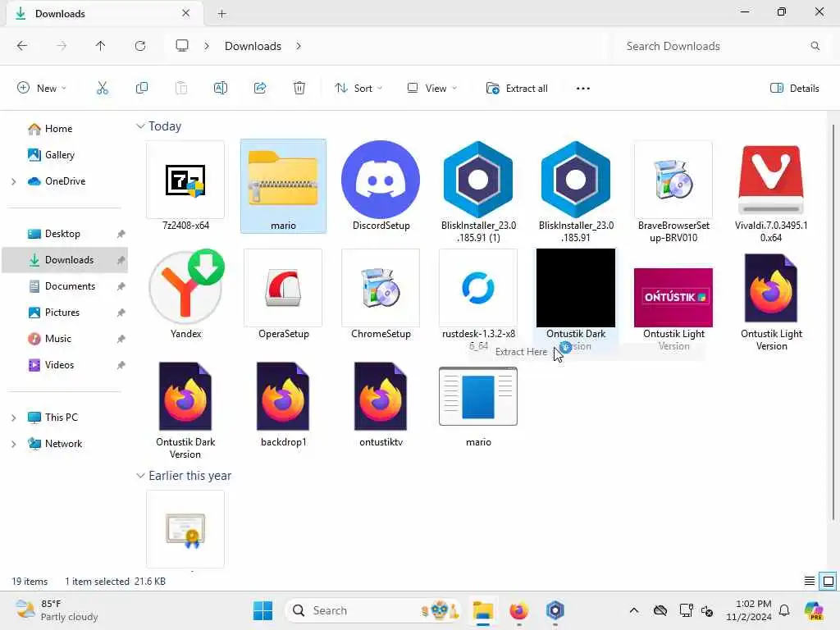Click the vertical scrollbar in file pane

[x=833, y=322]
